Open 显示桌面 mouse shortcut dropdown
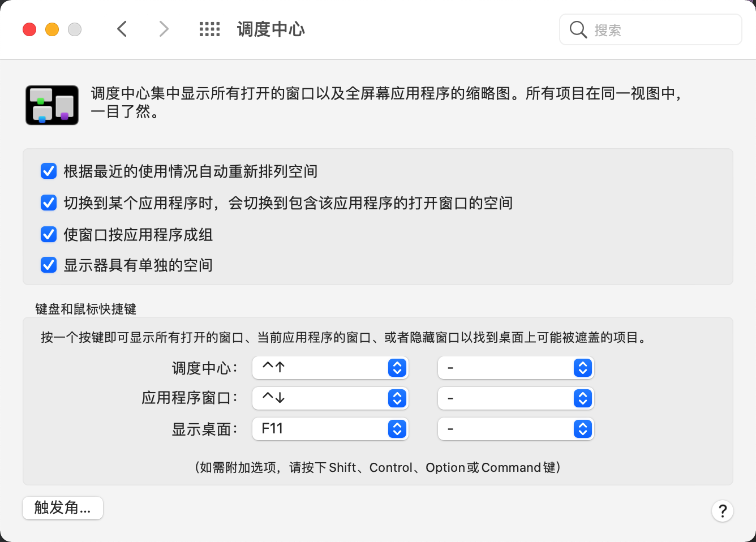Image resolution: width=756 pixels, height=542 pixels. tap(516, 429)
